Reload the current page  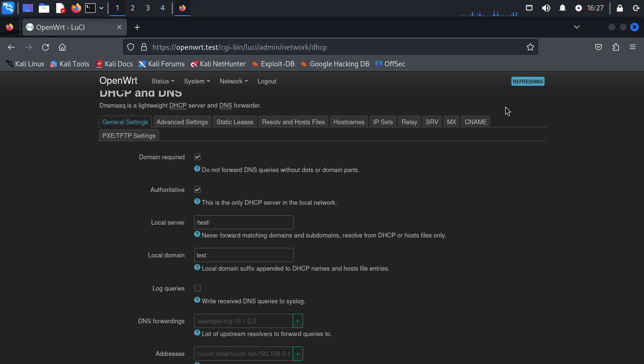click(x=45, y=47)
